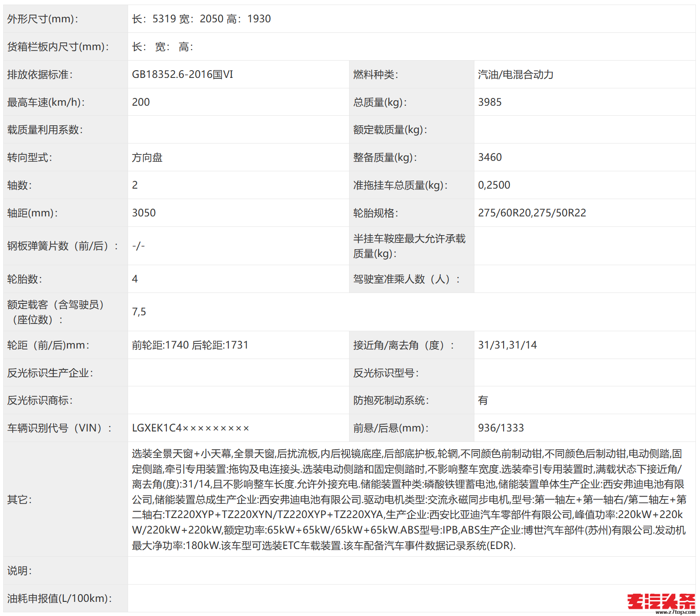The height and width of the screenshot is (616, 700).
Task: Select the seating value 7,5
Action: coord(139,312)
